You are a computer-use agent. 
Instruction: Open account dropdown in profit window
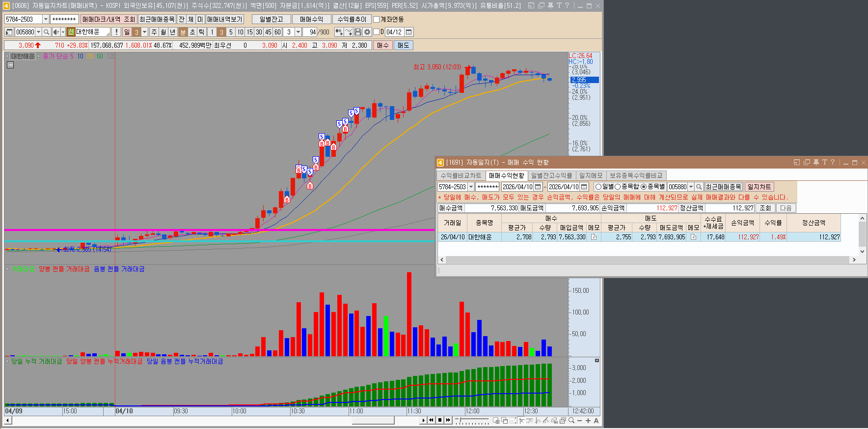pos(471,187)
